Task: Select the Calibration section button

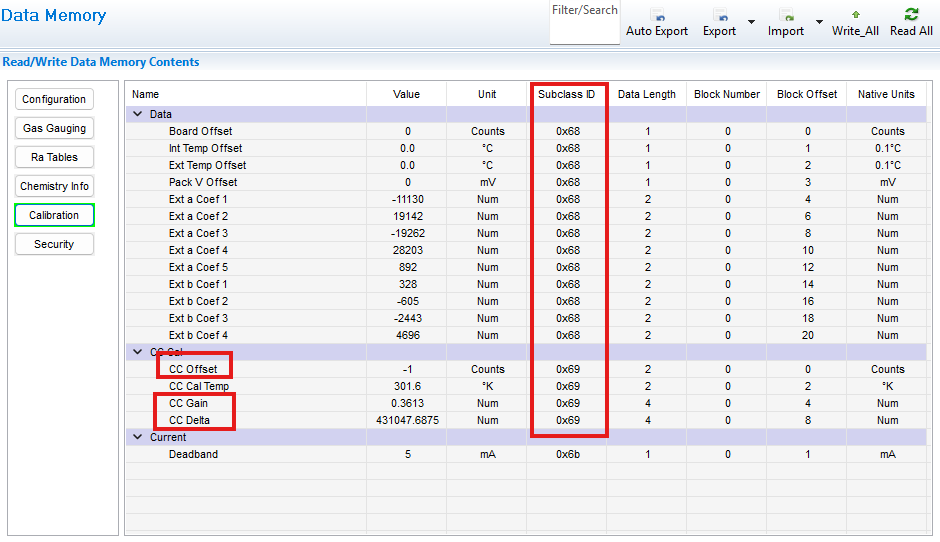Action: pos(54,215)
